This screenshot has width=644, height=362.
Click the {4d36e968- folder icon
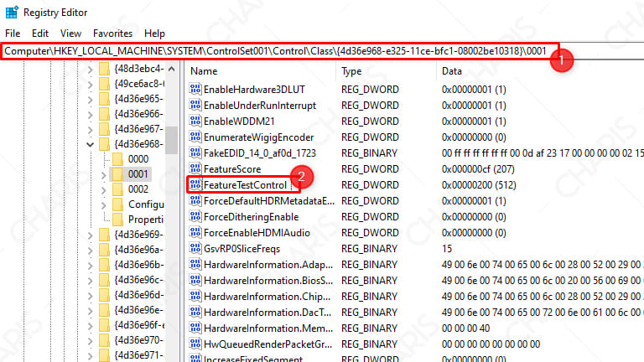(105, 144)
